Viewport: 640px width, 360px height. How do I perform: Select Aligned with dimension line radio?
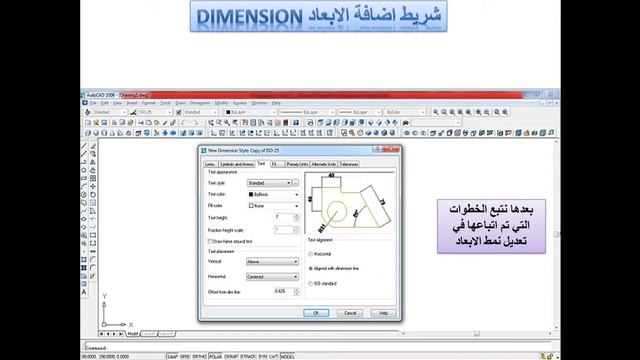pyautogui.click(x=311, y=269)
